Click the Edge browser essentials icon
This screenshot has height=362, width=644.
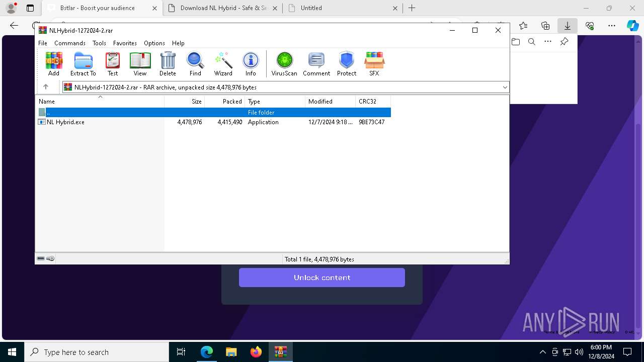tap(590, 26)
